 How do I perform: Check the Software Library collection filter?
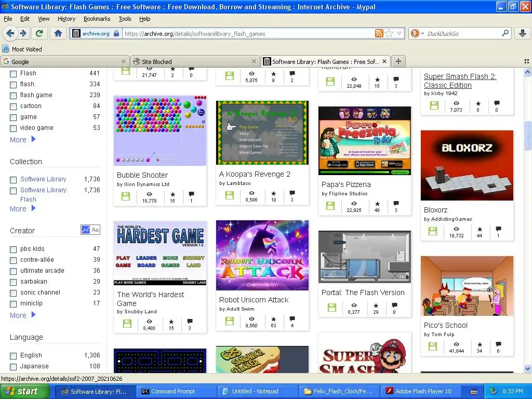click(x=13, y=179)
